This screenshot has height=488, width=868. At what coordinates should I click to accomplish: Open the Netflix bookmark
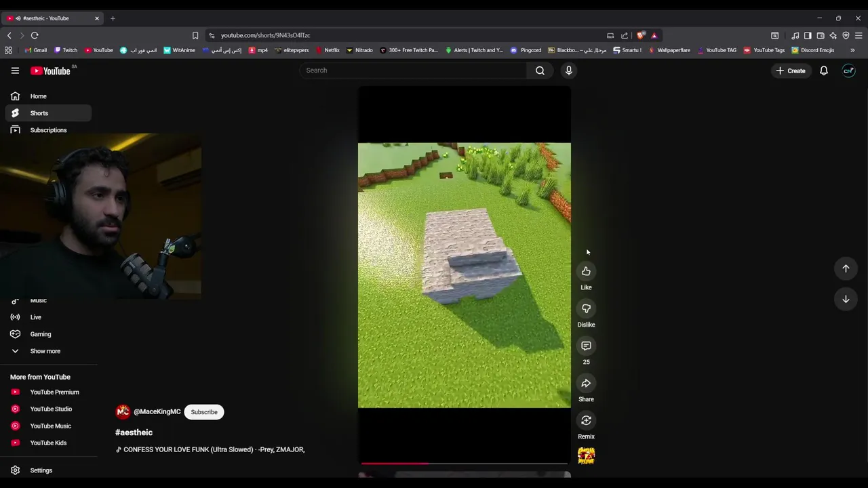327,50
